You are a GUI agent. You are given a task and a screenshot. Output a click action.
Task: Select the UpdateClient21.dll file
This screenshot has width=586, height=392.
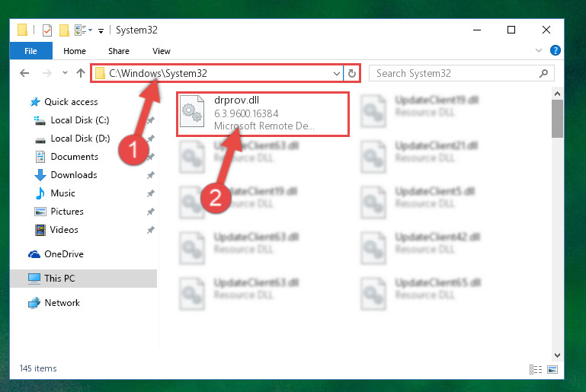coord(436,145)
